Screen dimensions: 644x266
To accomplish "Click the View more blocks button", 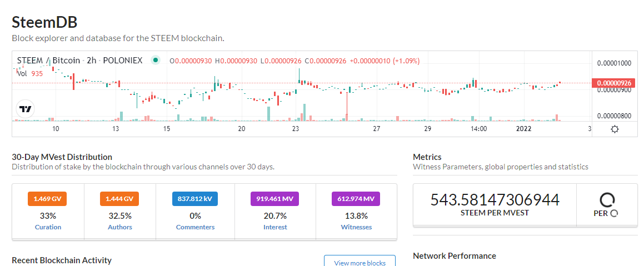I will coord(360,262).
